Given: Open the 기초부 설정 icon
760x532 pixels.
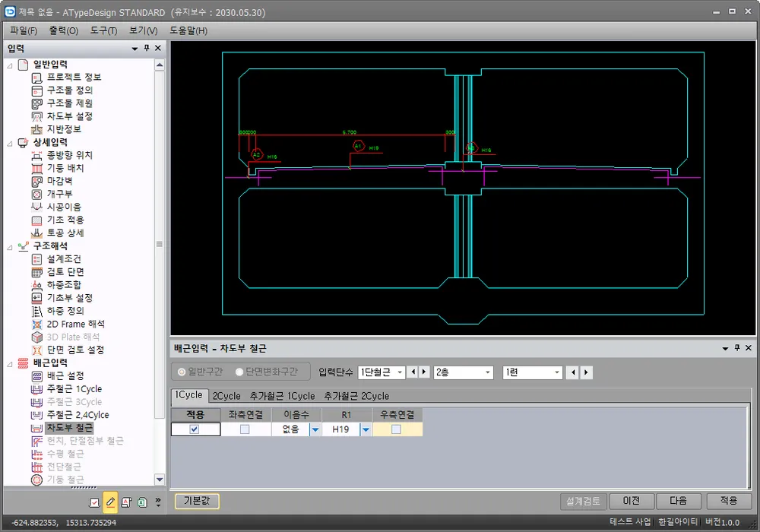Looking at the screenshot, I should tap(36, 298).
